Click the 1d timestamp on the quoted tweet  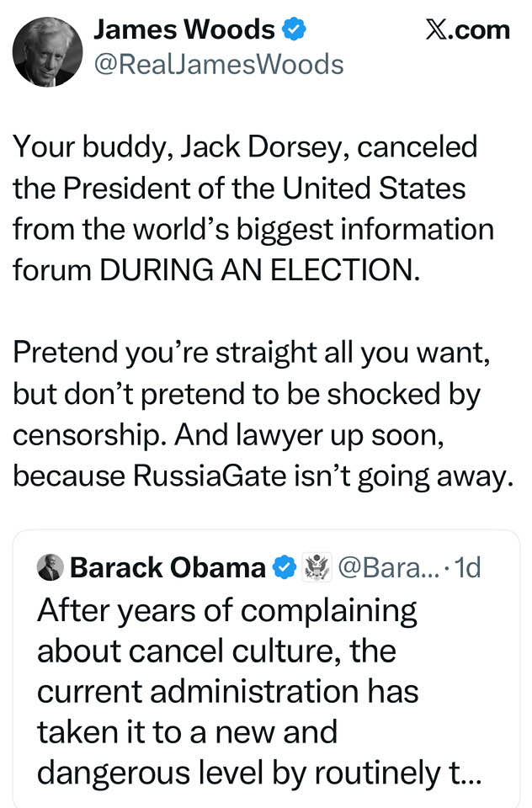tap(464, 568)
